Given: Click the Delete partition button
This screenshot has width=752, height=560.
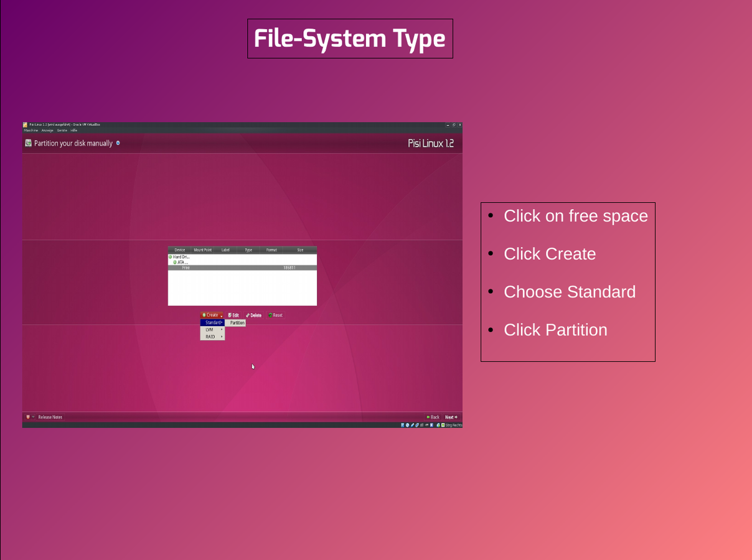Looking at the screenshot, I should tap(253, 315).
